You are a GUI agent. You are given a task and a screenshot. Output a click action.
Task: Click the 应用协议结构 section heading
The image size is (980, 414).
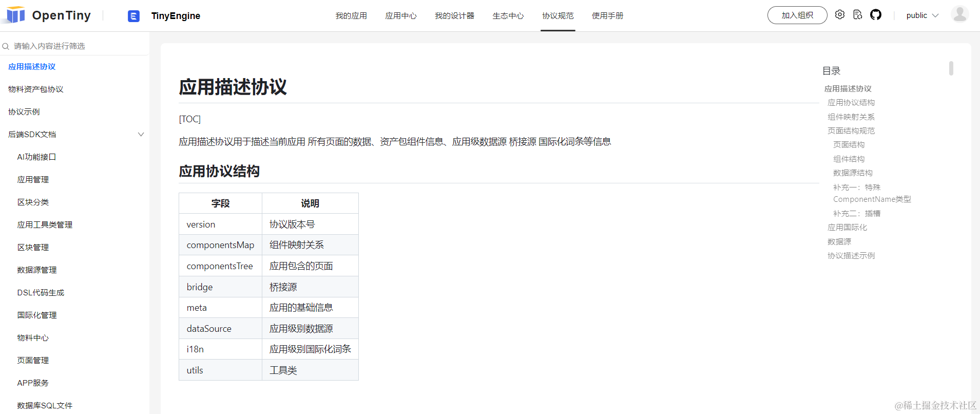219,171
